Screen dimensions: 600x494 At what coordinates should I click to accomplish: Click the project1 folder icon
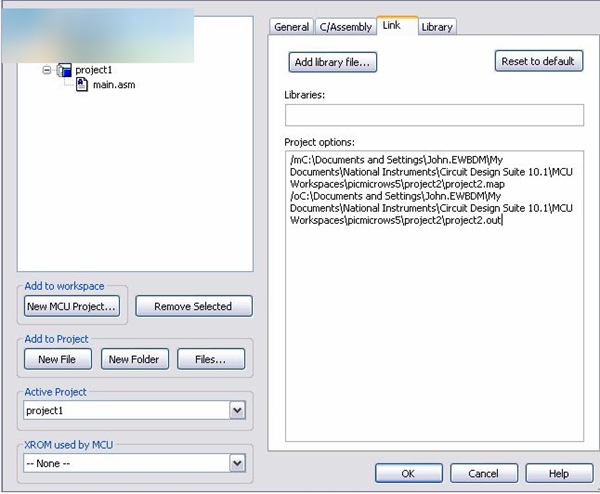point(64,70)
